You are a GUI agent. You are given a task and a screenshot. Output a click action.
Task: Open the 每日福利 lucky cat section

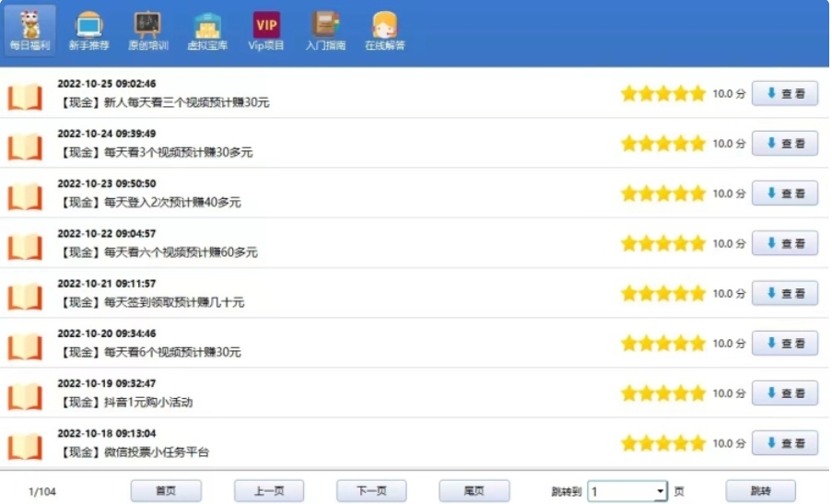[29, 29]
